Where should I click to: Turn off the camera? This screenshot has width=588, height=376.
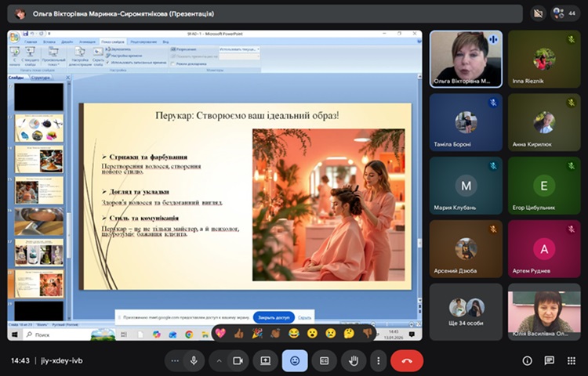[238, 360]
